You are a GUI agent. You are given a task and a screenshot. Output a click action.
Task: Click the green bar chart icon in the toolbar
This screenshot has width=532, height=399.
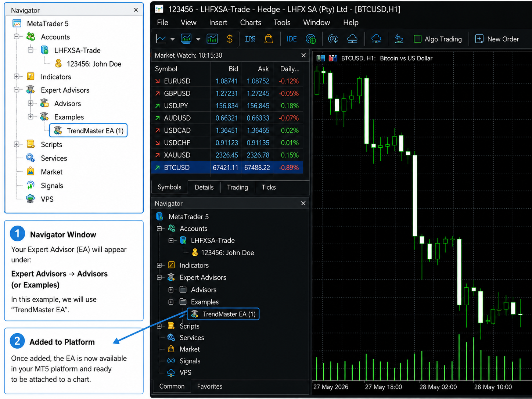(x=212, y=39)
